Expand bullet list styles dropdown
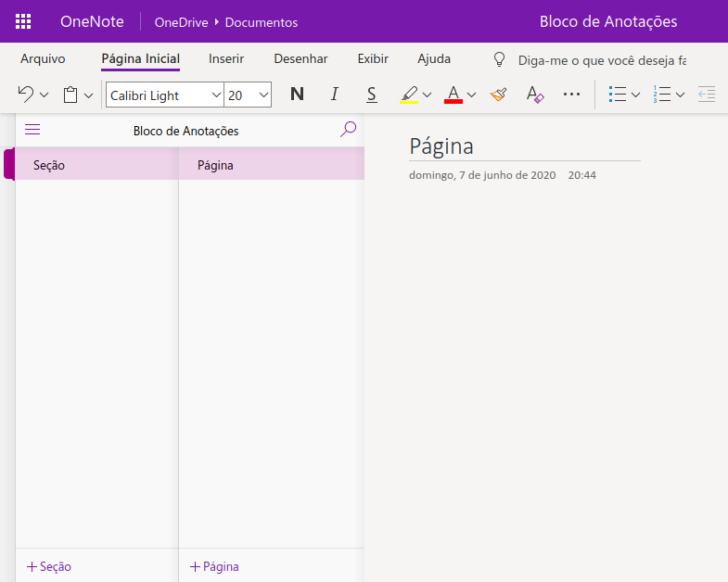This screenshot has height=582, width=728. (635, 95)
